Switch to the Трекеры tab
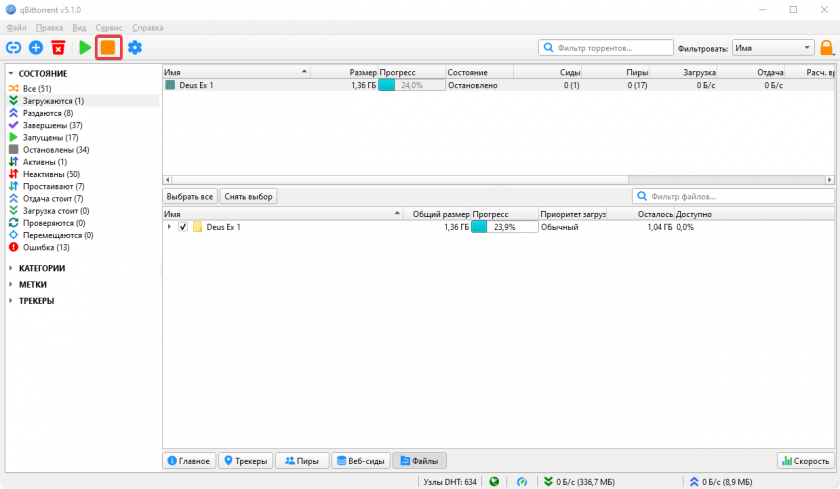The image size is (840, 489). click(245, 460)
